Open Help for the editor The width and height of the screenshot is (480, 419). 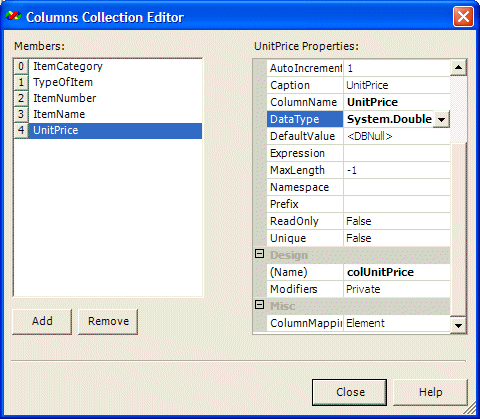pyautogui.click(x=430, y=392)
